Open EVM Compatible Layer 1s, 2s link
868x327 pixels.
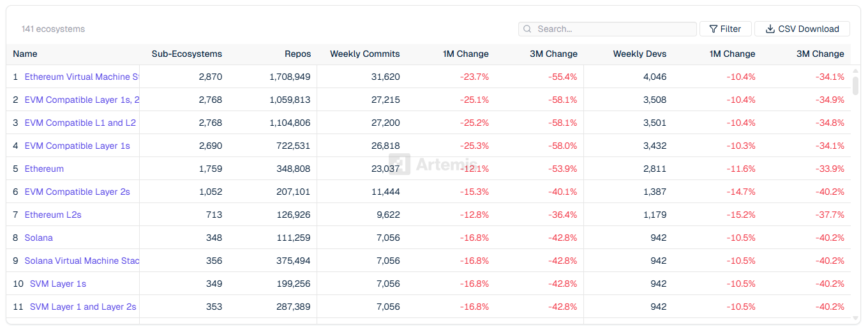coord(82,100)
